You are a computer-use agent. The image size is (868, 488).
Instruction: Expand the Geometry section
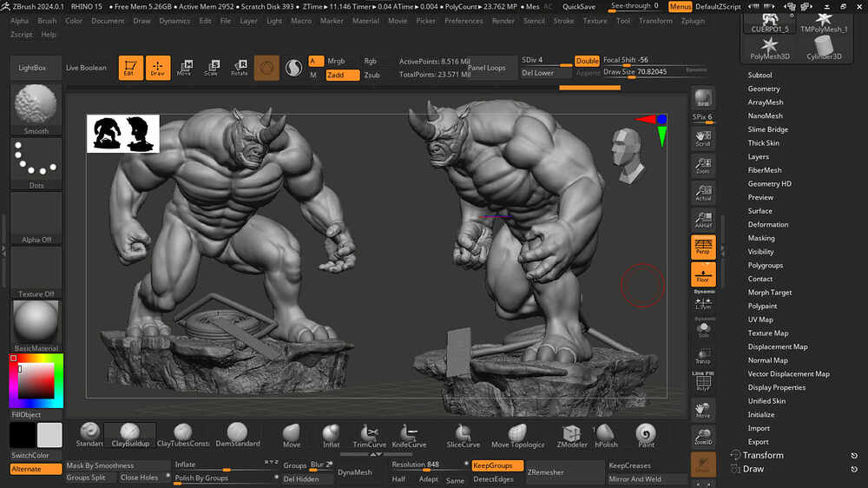click(x=763, y=89)
